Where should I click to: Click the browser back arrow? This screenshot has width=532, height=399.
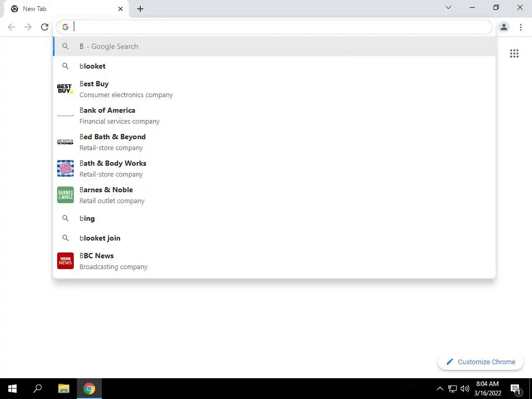(x=11, y=27)
